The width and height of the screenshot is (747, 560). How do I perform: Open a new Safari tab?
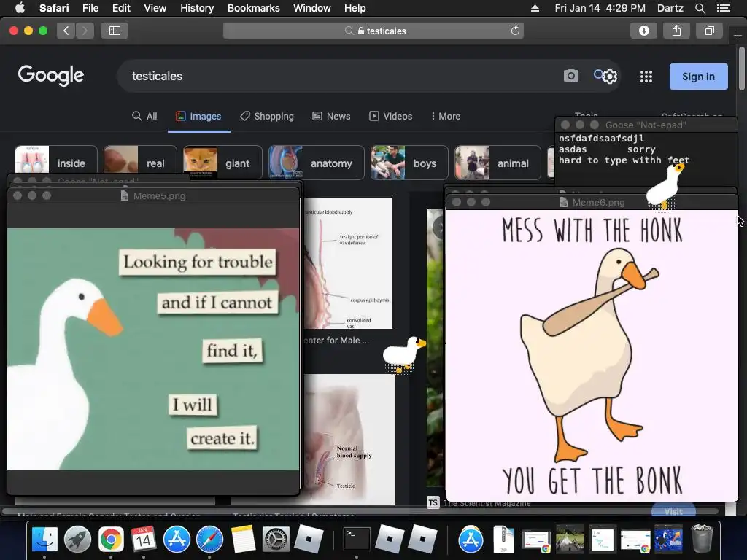(x=738, y=35)
